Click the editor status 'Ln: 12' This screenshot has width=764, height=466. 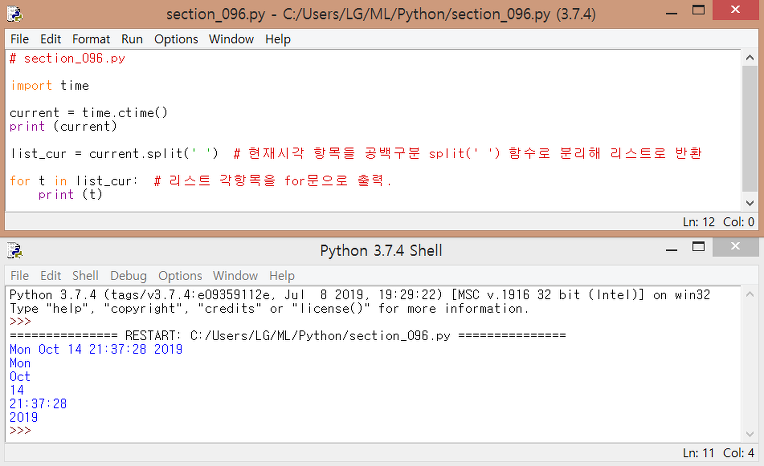(x=698, y=222)
